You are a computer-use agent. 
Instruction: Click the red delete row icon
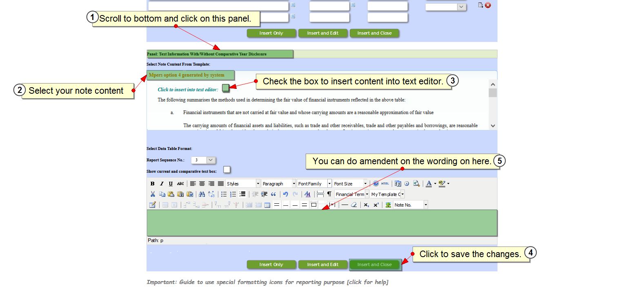pos(488,5)
